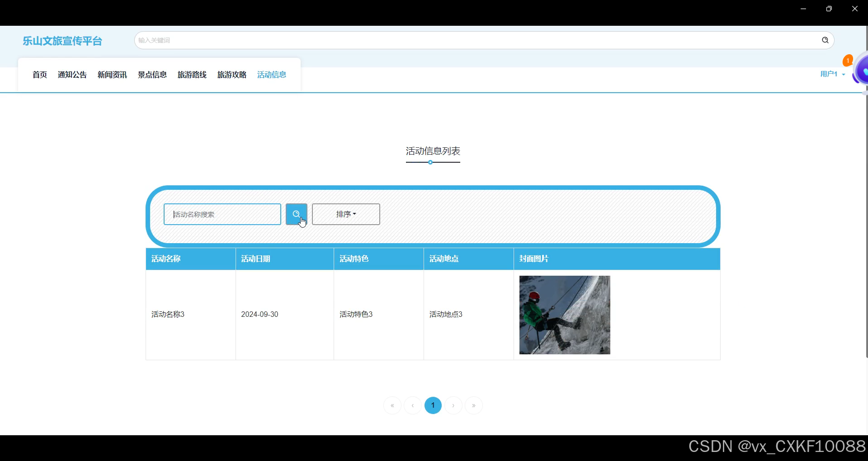
Task: Click the 乐山文旅宣传平台 site logo
Action: tap(62, 41)
